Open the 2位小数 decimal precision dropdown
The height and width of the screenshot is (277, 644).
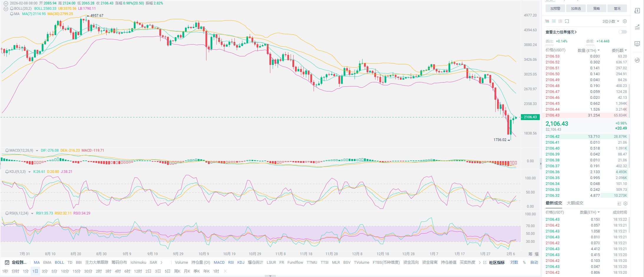pyautogui.click(x=611, y=21)
